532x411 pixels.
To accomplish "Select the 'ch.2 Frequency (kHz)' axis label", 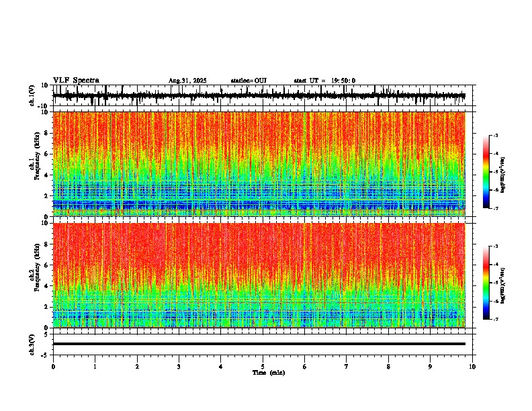I will pos(36,268).
